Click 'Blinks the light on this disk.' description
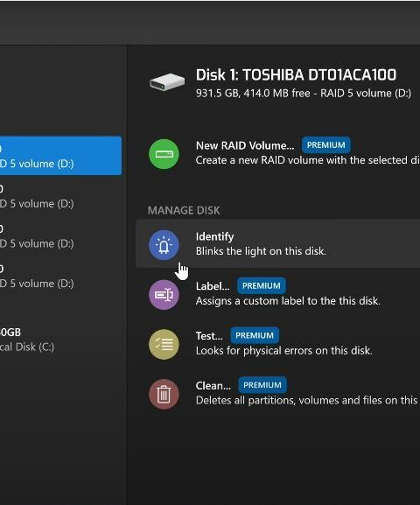The image size is (420, 505). [261, 251]
